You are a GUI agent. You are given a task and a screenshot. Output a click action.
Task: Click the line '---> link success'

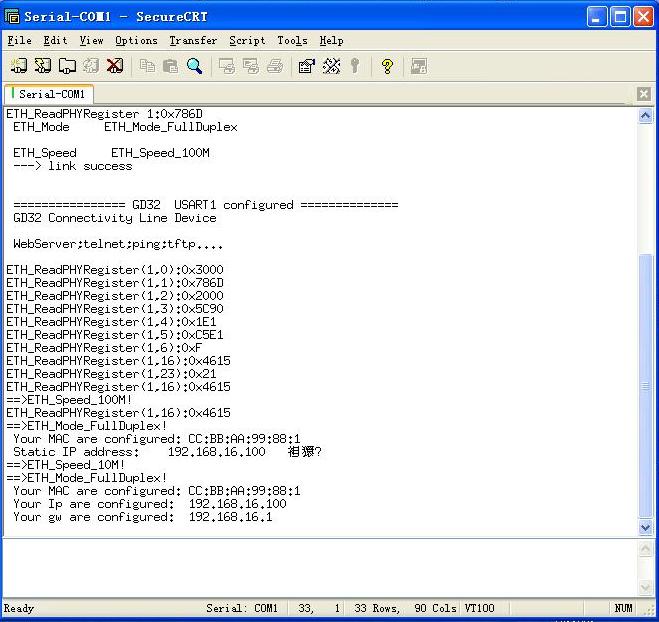[x=72, y=166]
